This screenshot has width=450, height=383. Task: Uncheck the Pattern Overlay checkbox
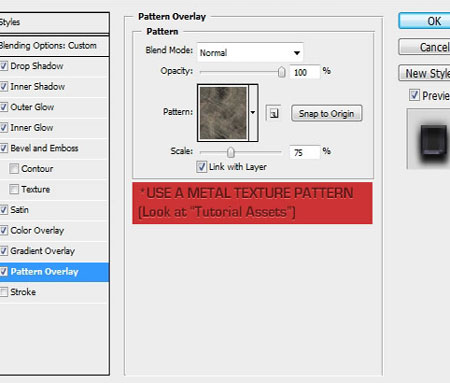tap(3, 272)
